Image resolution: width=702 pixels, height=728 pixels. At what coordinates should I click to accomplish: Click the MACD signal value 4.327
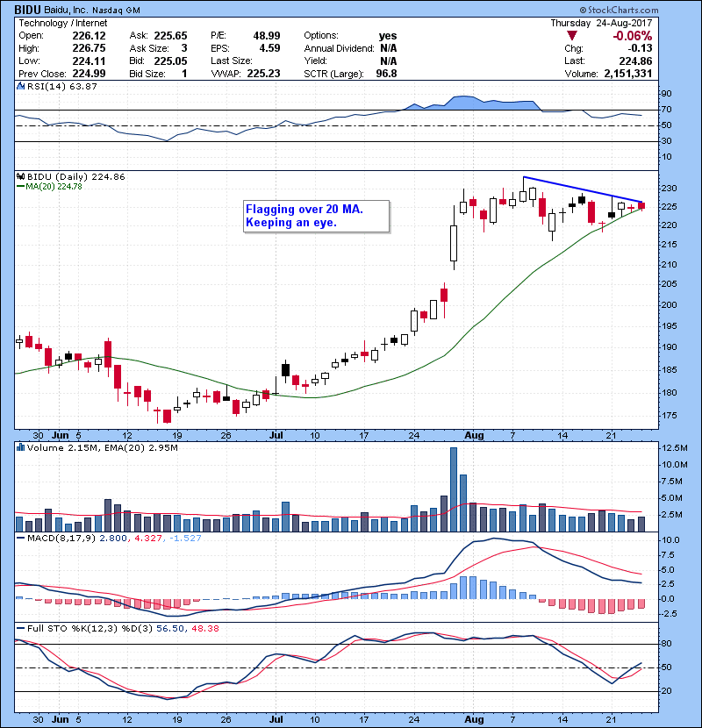click(x=148, y=539)
